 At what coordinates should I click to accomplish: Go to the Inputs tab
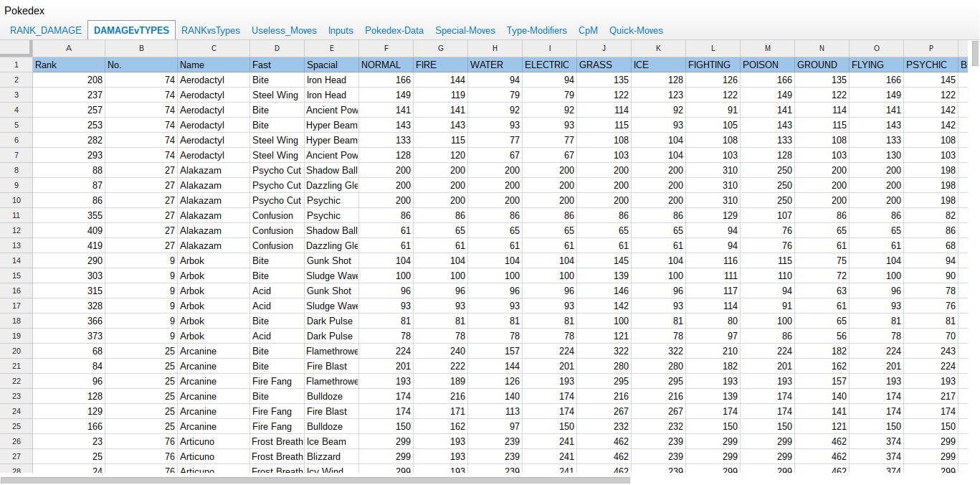coord(341,30)
